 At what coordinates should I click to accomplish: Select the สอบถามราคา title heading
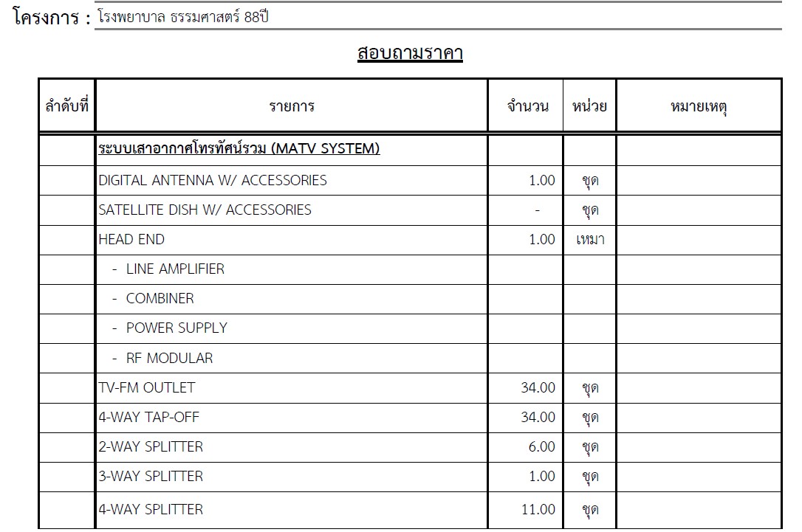point(409,54)
